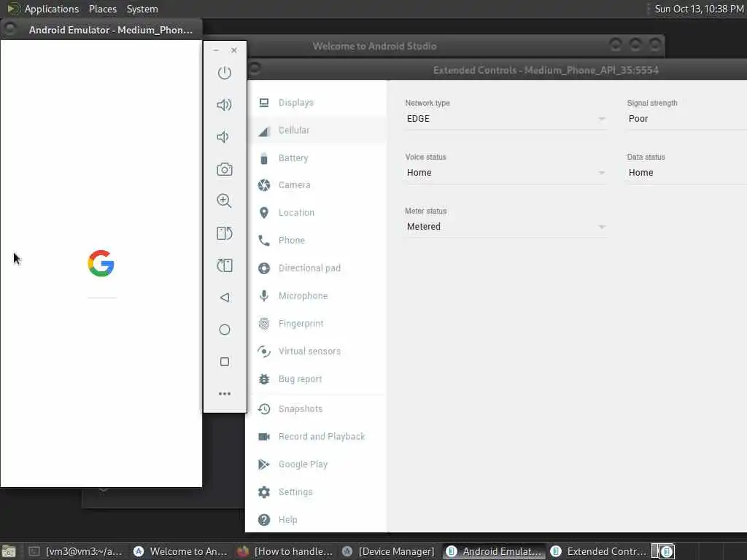
Task: Click the show desktop icon in taskbar
Action: pyautogui.click(x=9, y=551)
